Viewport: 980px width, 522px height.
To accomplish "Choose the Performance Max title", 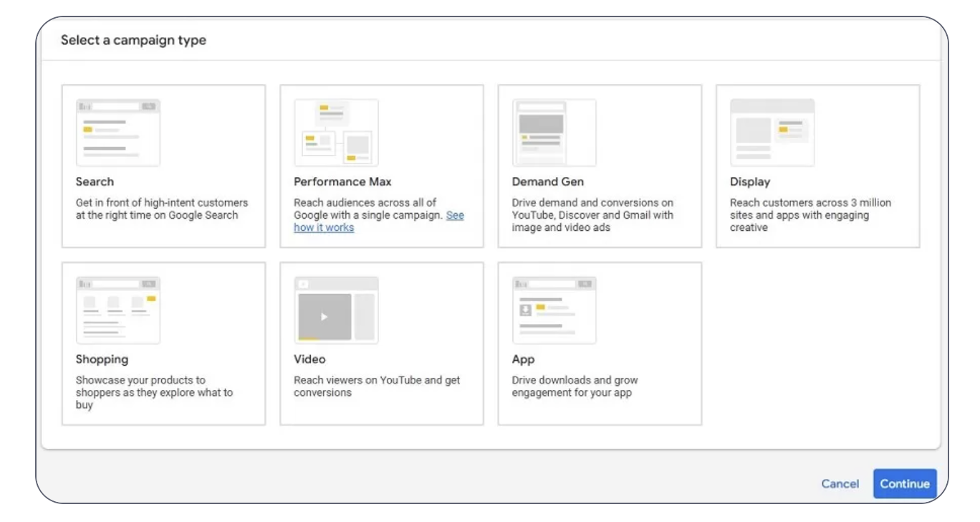I will point(342,182).
